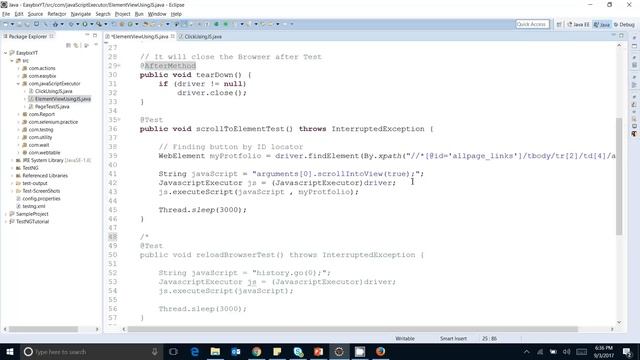Screen dimensions: 640x360
Task: Maximize the editor area
Action: coord(621,36)
